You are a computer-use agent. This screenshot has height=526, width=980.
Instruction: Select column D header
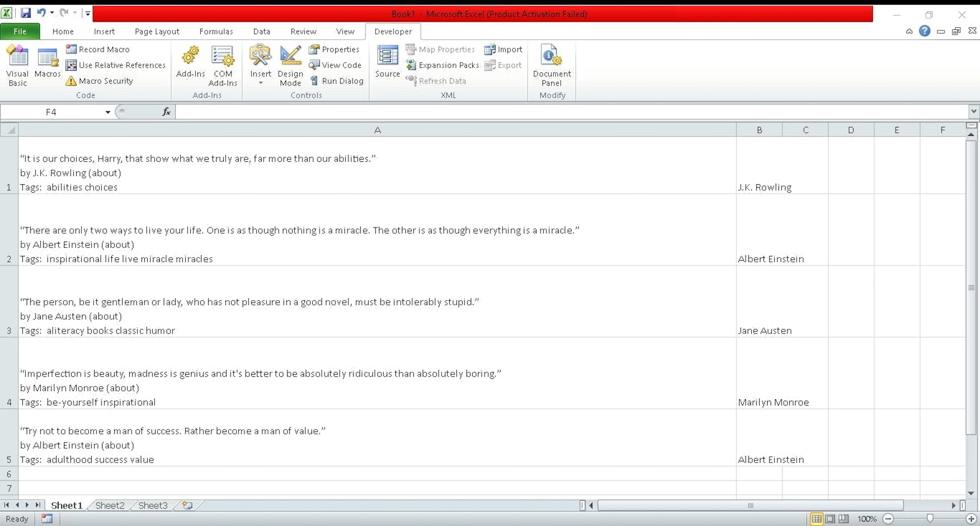[x=851, y=130]
